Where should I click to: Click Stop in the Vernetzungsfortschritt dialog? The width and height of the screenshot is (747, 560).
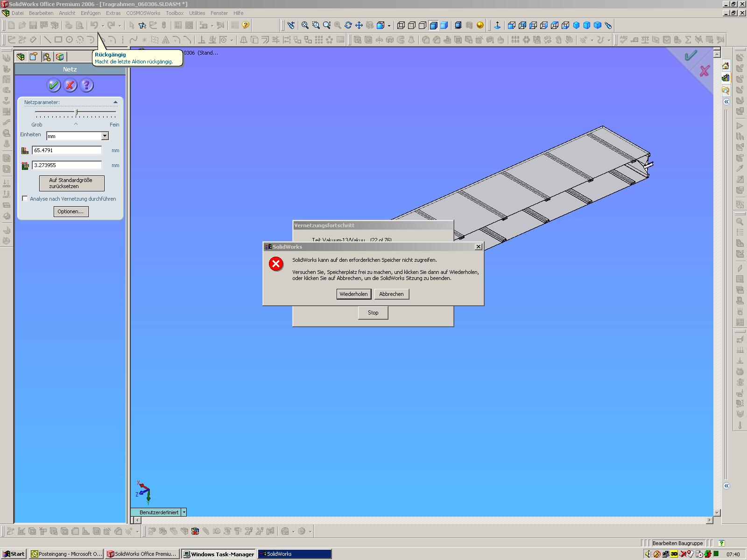[x=373, y=313]
